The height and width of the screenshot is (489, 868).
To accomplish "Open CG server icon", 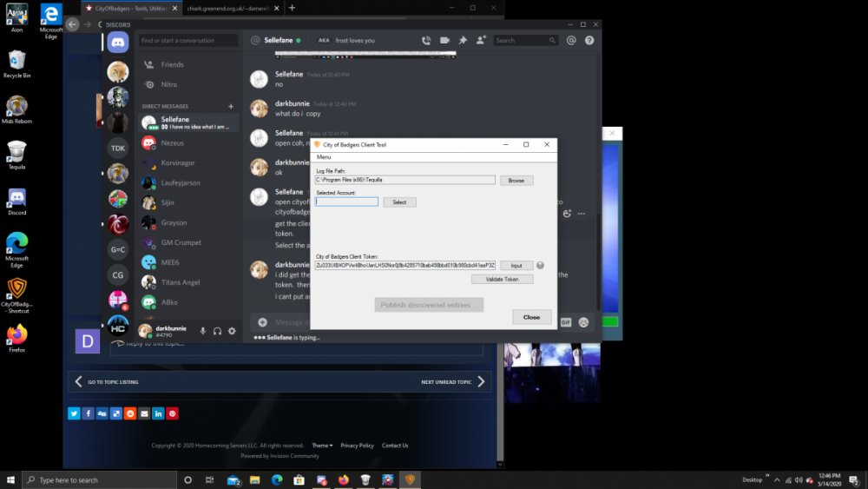I will tap(118, 274).
